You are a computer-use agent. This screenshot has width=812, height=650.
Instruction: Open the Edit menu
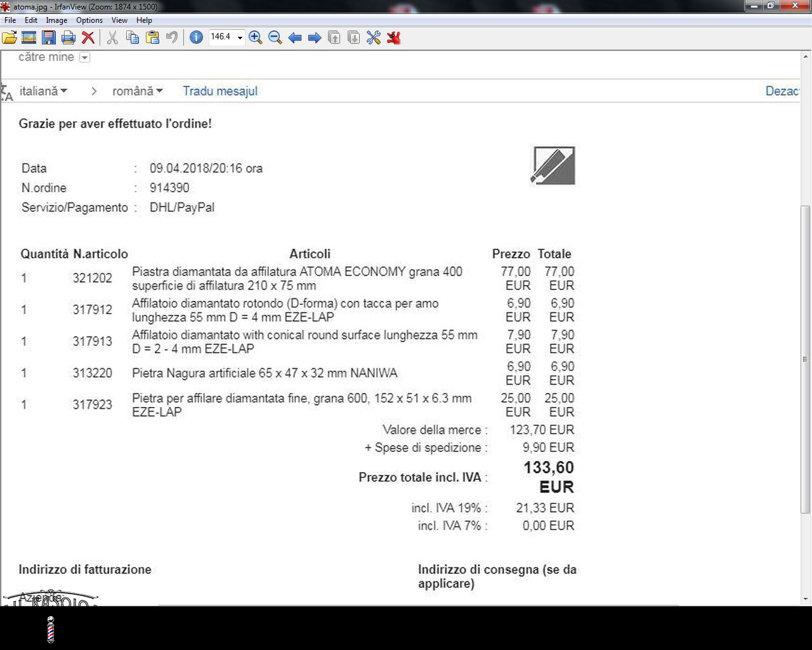point(31,20)
